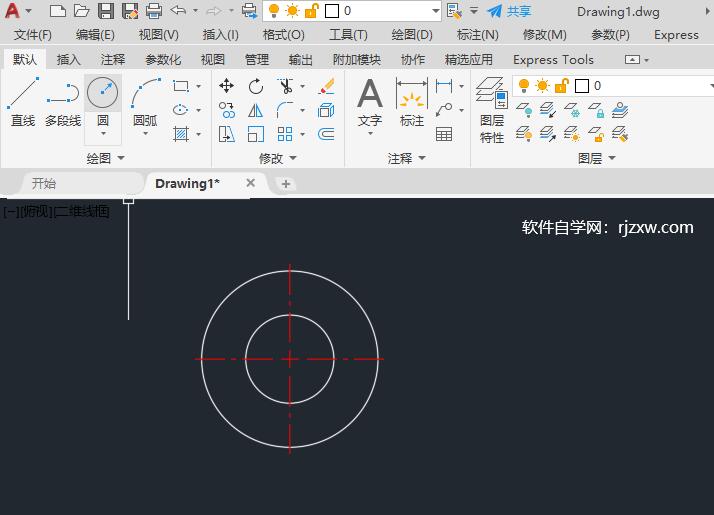
Task: Click the Linear dimension icon
Action: [x=444, y=86]
